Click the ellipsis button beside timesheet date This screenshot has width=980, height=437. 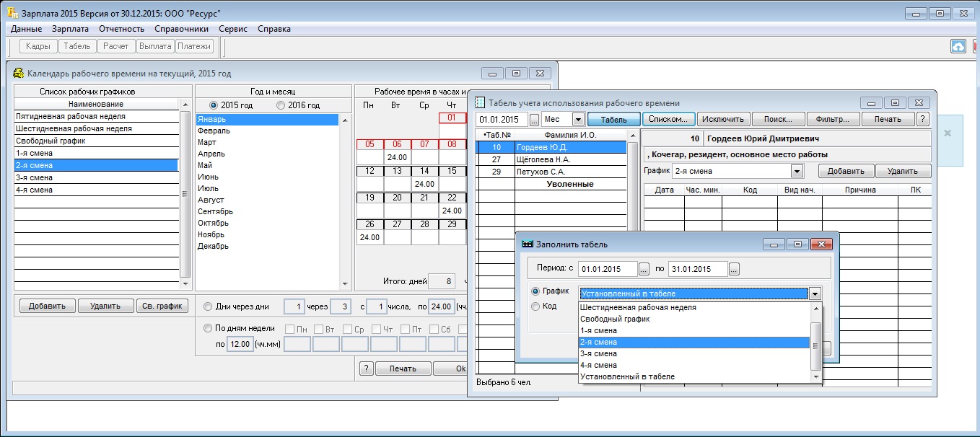pos(534,120)
